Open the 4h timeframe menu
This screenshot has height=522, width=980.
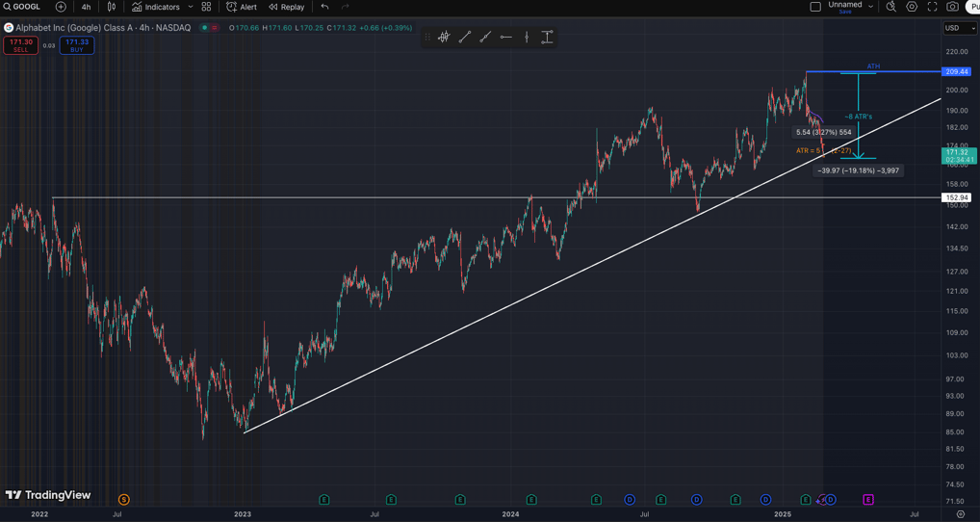86,7
